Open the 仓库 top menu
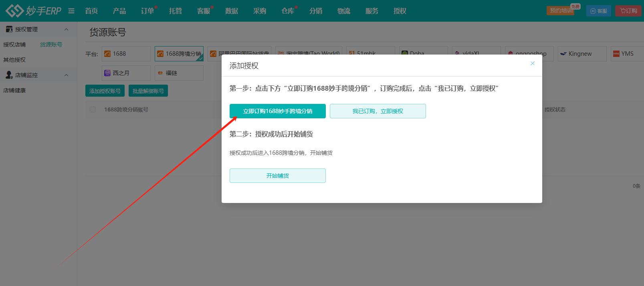The image size is (644, 286). pyautogui.click(x=288, y=11)
